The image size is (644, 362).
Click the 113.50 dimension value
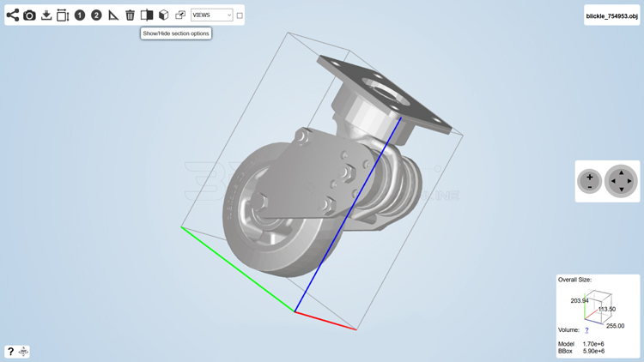[x=606, y=309]
